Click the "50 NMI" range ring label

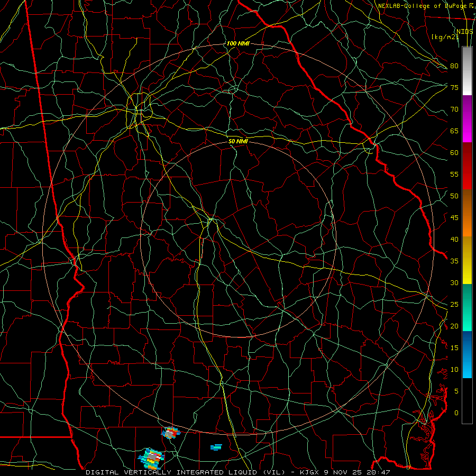click(239, 141)
